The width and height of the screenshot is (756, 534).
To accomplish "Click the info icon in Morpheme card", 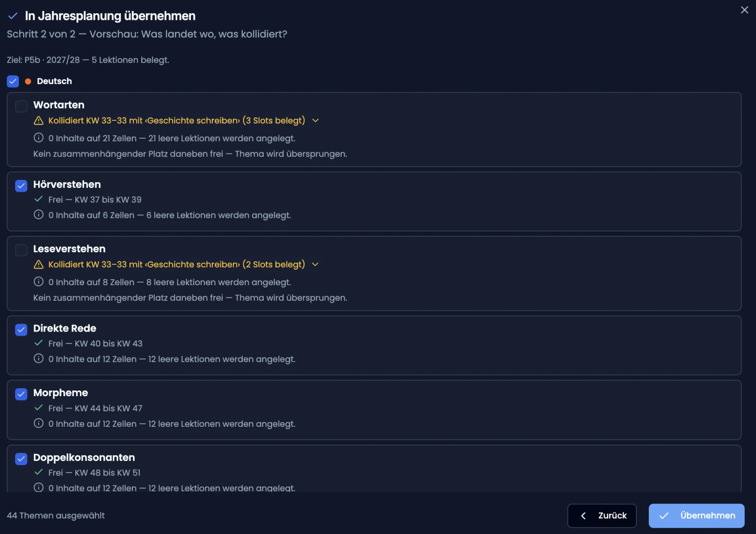I will 39,424.
